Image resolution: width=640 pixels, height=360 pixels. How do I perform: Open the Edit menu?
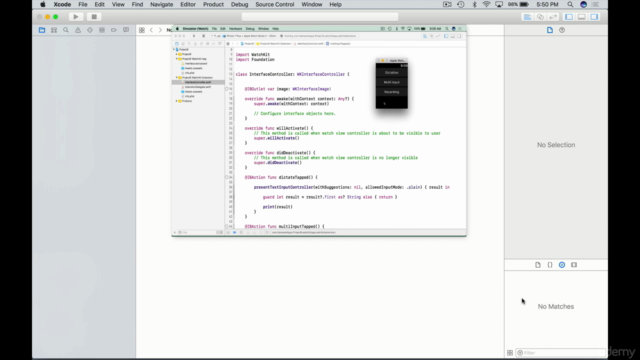tap(100, 4)
